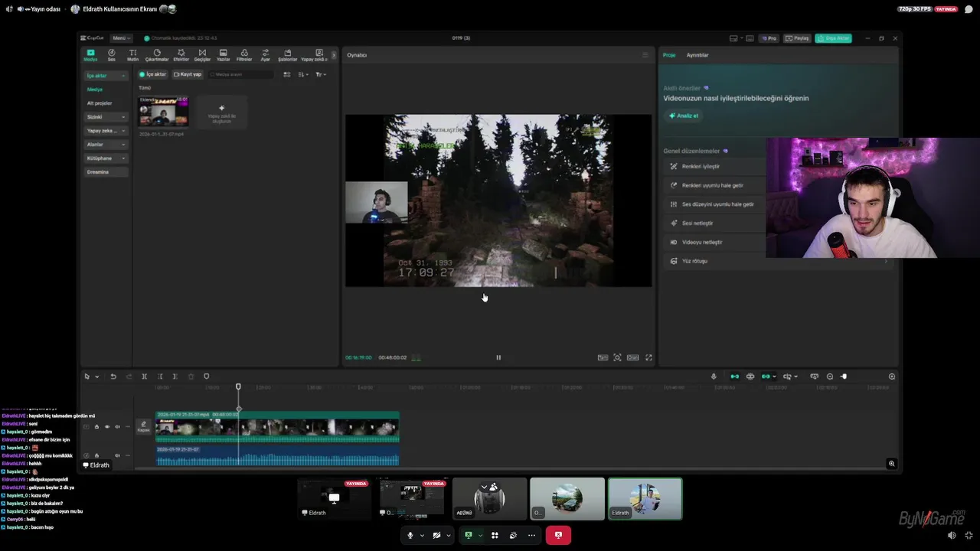The height and width of the screenshot is (551, 980).
Task: Open the Ses (audio) tool
Action: (112, 55)
